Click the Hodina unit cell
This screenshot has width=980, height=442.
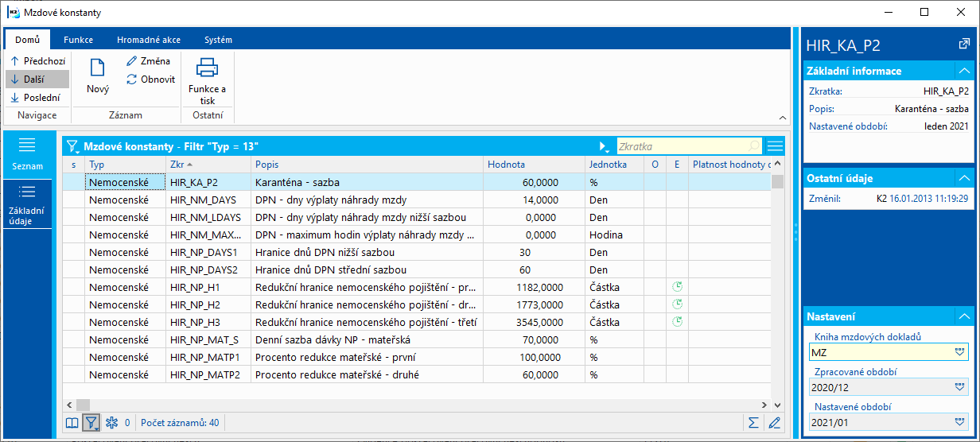[x=614, y=235]
